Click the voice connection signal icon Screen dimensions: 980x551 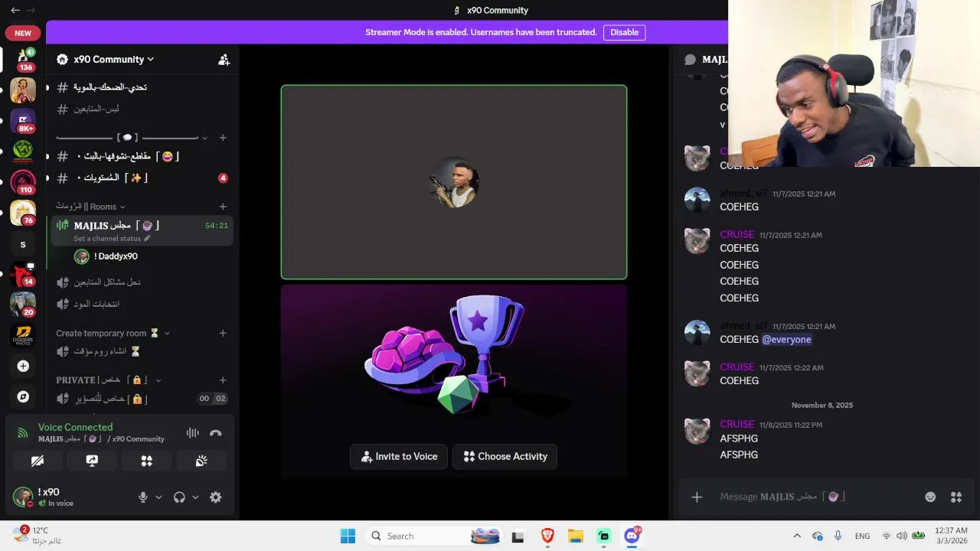[23, 433]
